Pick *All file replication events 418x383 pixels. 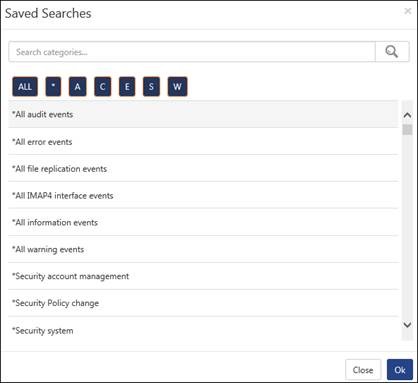tap(203, 169)
